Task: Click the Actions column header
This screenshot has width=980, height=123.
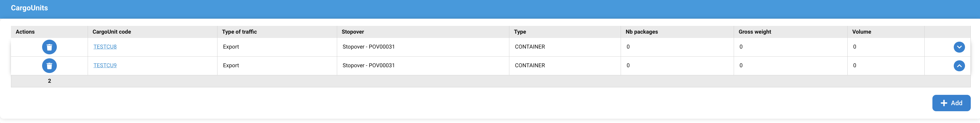Action: click(25, 32)
